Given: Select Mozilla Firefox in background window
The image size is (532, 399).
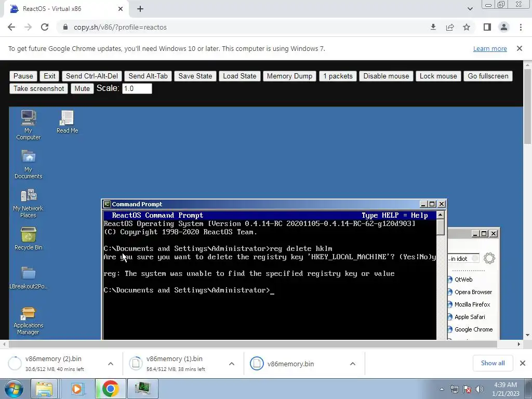Looking at the screenshot, I should [472, 304].
